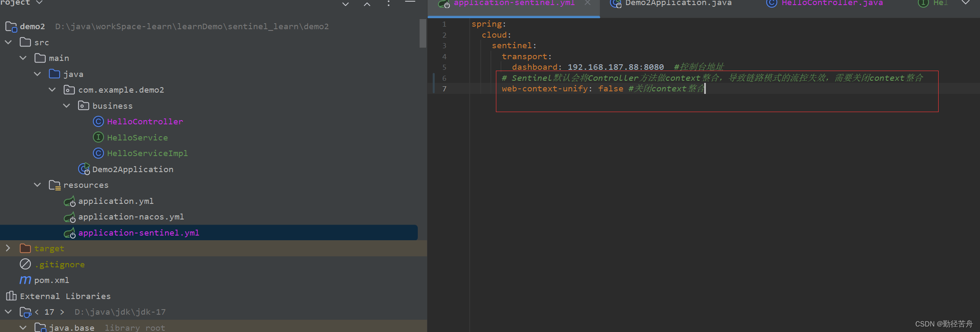Collapse the com.example.demo2 package
Image resolution: width=980 pixels, height=332 pixels.
point(52,90)
